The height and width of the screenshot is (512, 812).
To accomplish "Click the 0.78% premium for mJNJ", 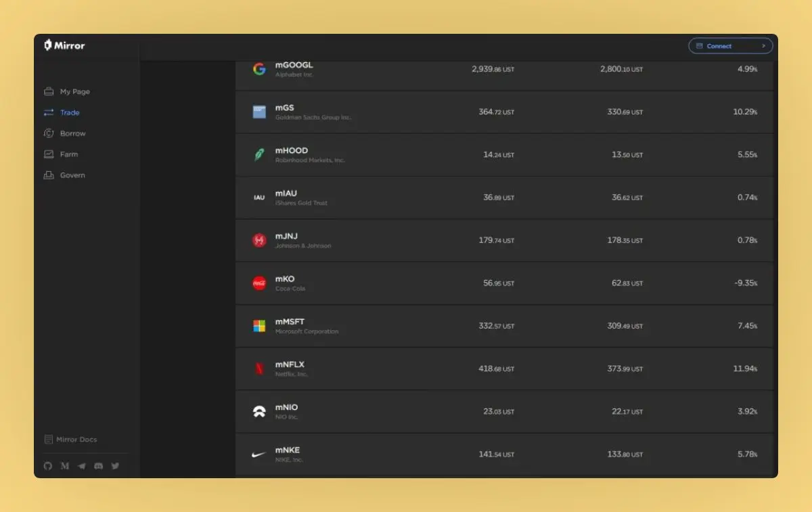I will (x=747, y=240).
